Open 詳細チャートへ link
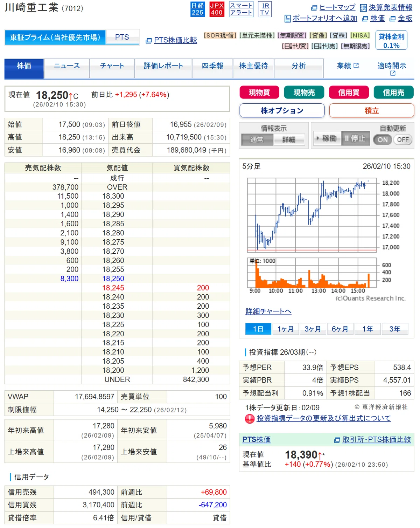Image resolution: width=420 pixels, height=528 pixels. [268, 311]
